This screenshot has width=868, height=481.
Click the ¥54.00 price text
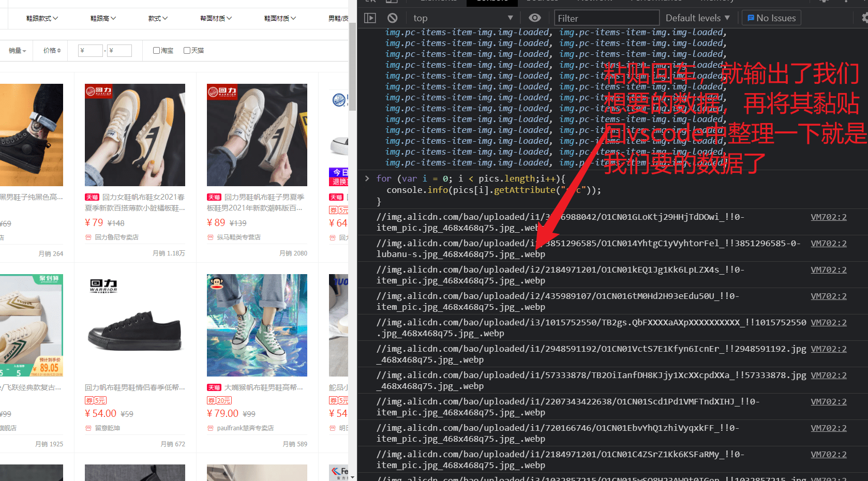point(101,414)
